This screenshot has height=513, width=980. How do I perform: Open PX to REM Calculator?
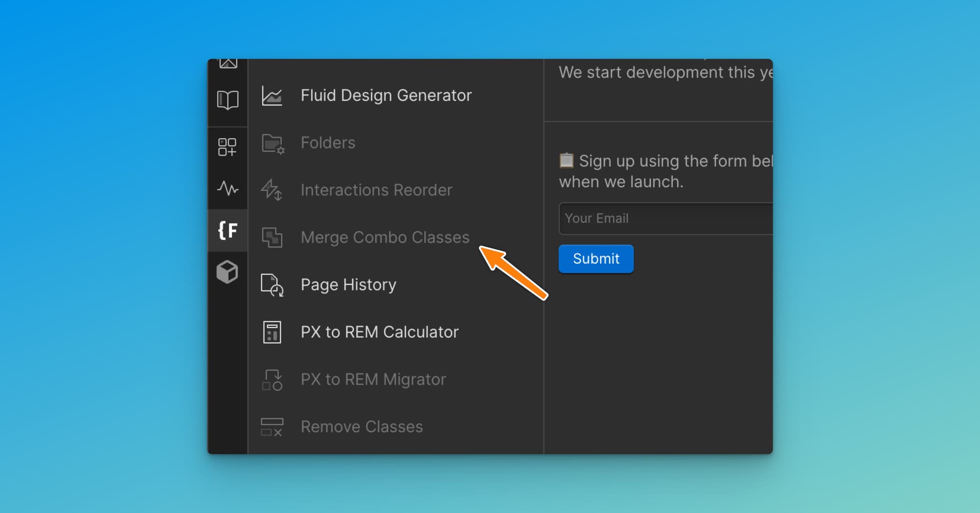379,332
